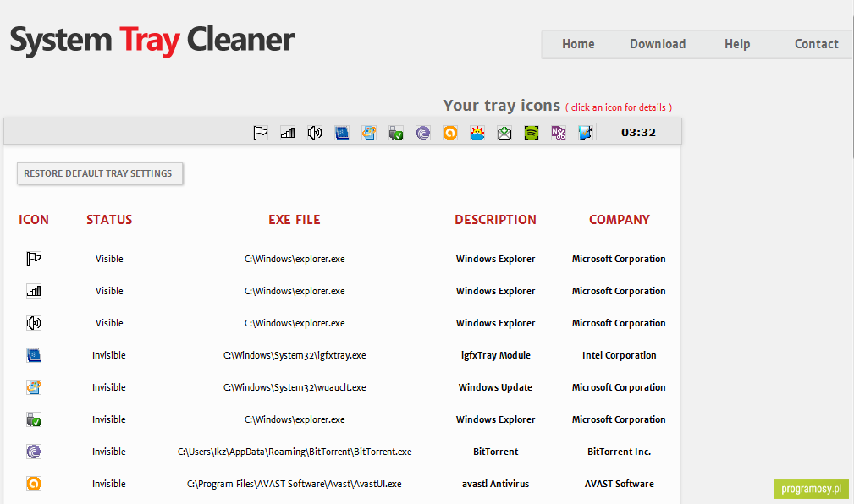Select the igfxtray.exe row icon
Image resolution: width=854 pixels, height=504 pixels.
(34, 355)
